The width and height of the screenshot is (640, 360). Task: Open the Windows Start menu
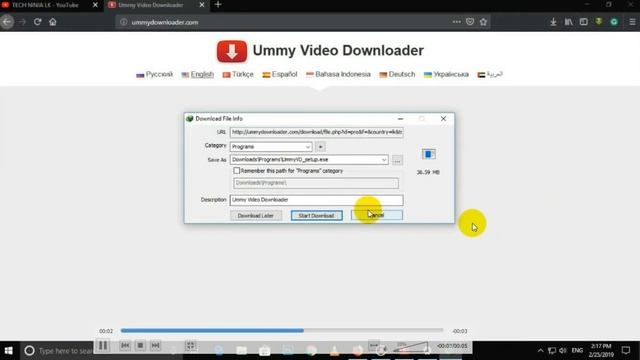click(8, 351)
